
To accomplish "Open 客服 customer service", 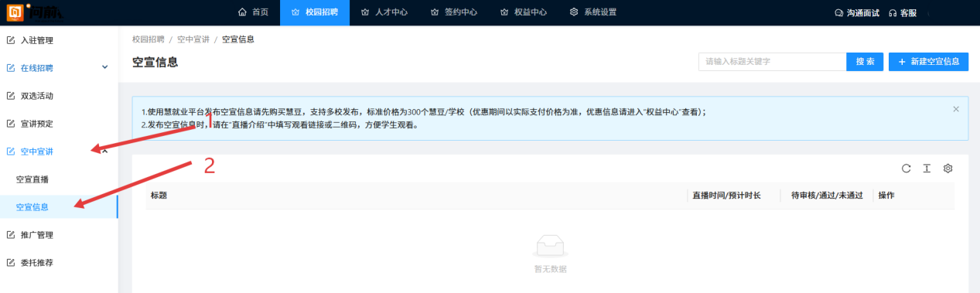I will (903, 12).
